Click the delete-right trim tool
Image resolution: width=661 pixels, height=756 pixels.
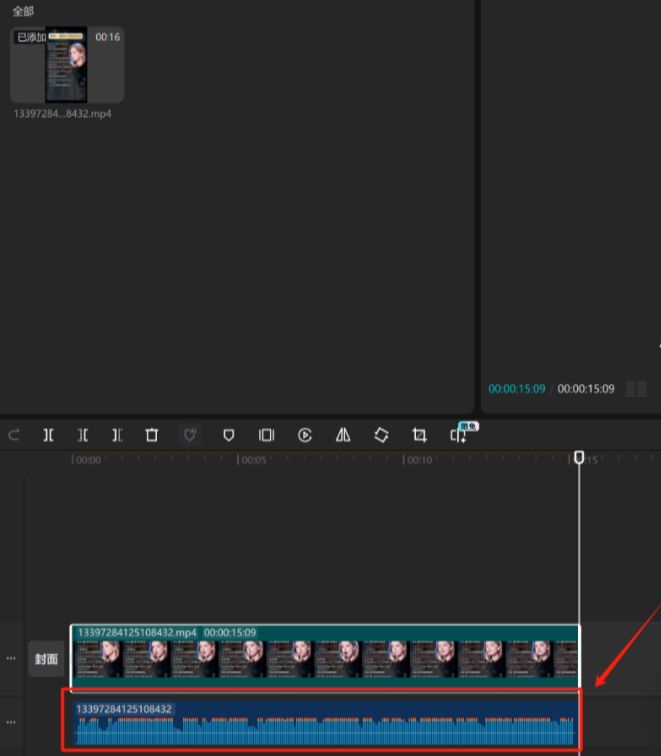tap(117, 435)
